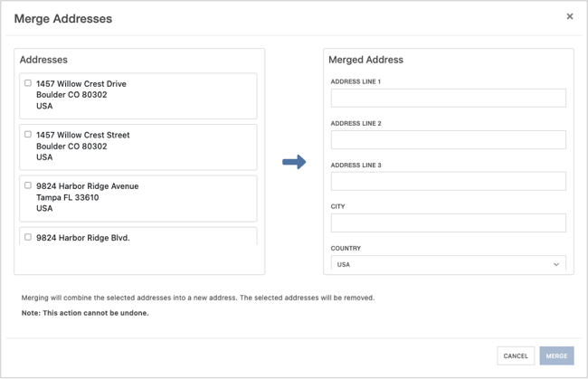This screenshot has width=588, height=379.
Task: Check the 1457 Willow Crest Drive address
Action: (x=28, y=83)
